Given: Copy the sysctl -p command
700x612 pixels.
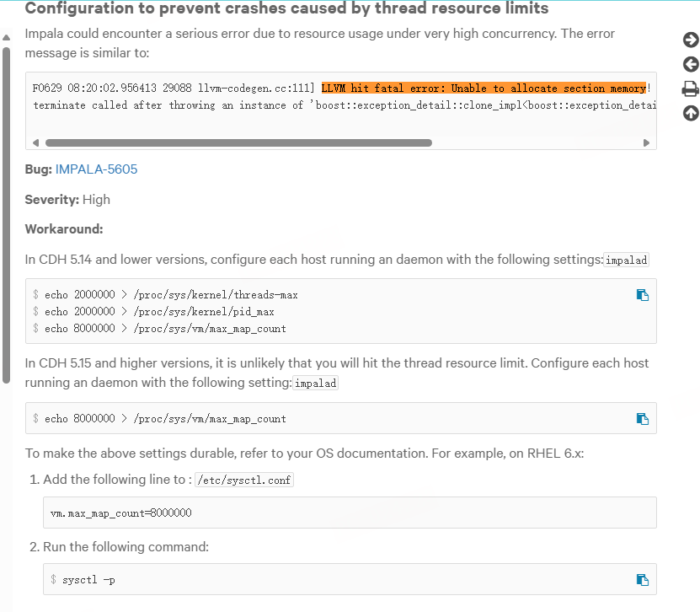Looking at the screenshot, I should pos(642,579).
